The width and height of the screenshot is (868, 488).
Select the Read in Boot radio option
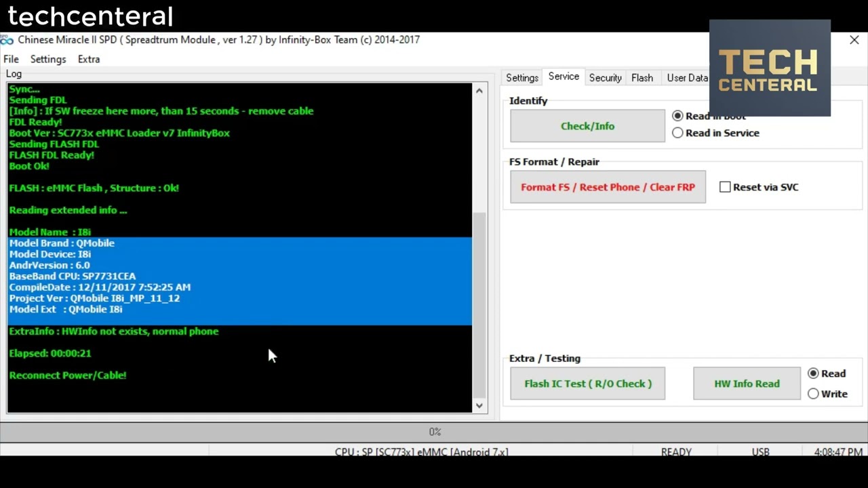677,116
